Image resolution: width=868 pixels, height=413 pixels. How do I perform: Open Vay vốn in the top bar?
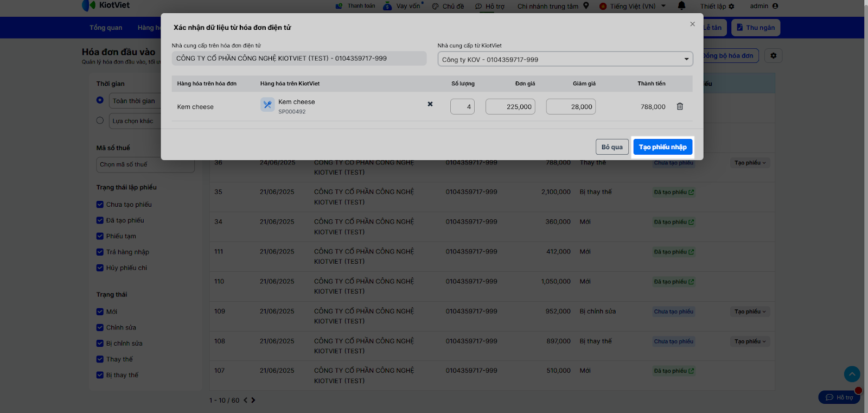pos(403,6)
